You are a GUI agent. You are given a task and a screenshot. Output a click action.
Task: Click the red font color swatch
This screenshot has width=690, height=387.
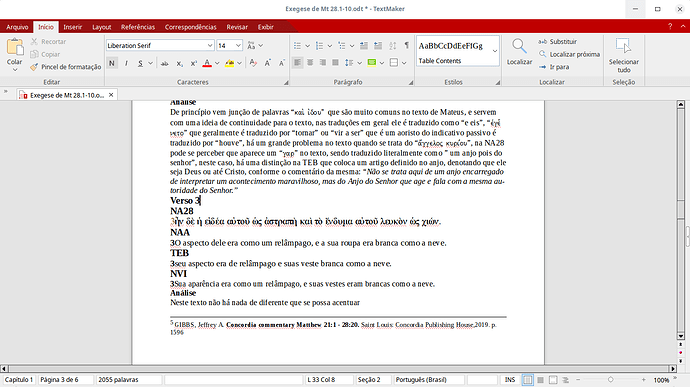coord(207,63)
